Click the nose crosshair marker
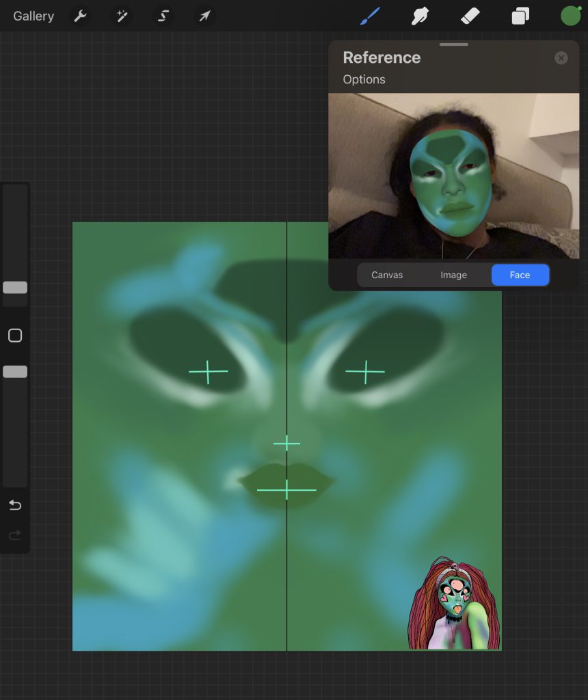This screenshot has height=700, width=588. (x=286, y=443)
